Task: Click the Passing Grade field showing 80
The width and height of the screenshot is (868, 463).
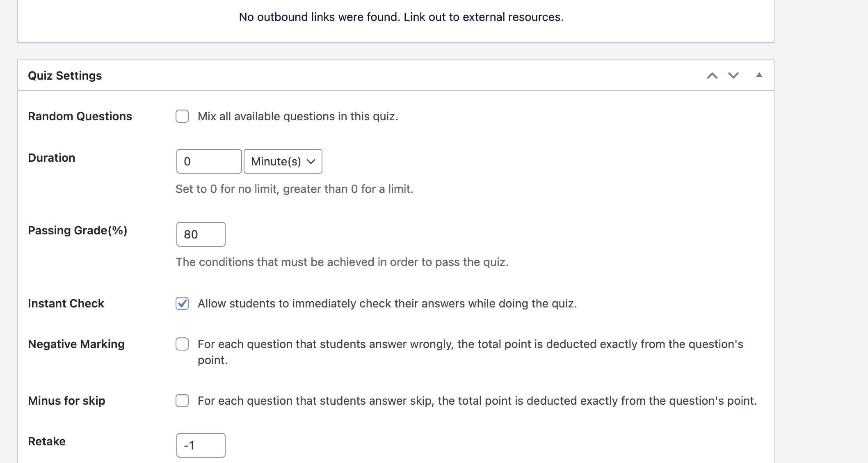Action: tap(201, 234)
